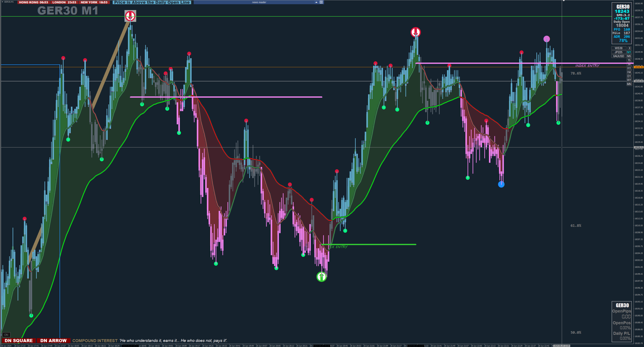Select the M5 timeframe
The image size is (644, 347).
tap(629, 56)
